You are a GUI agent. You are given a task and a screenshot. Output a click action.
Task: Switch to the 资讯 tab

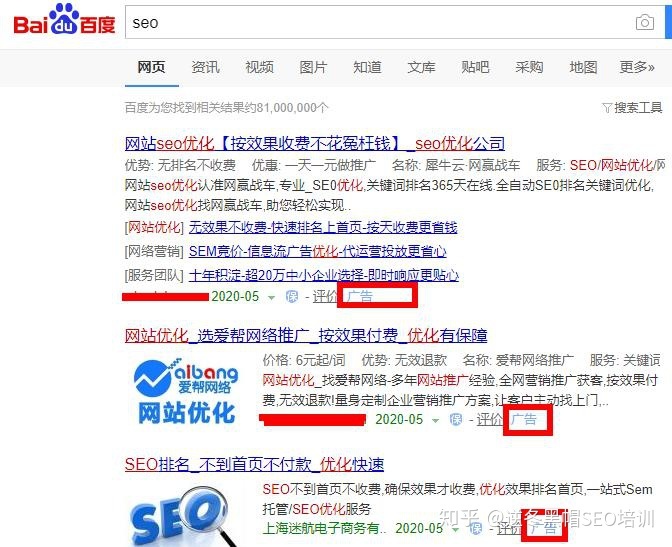[x=205, y=67]
